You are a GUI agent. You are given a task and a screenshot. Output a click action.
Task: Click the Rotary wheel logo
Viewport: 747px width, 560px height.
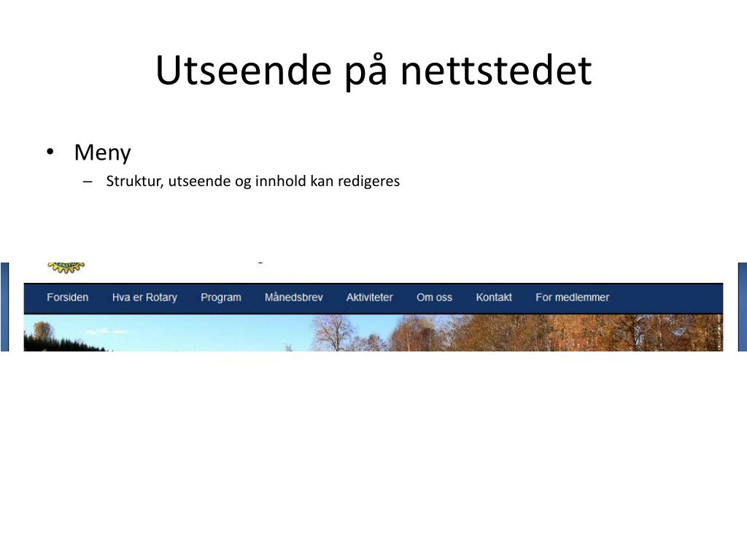[66, 268]
